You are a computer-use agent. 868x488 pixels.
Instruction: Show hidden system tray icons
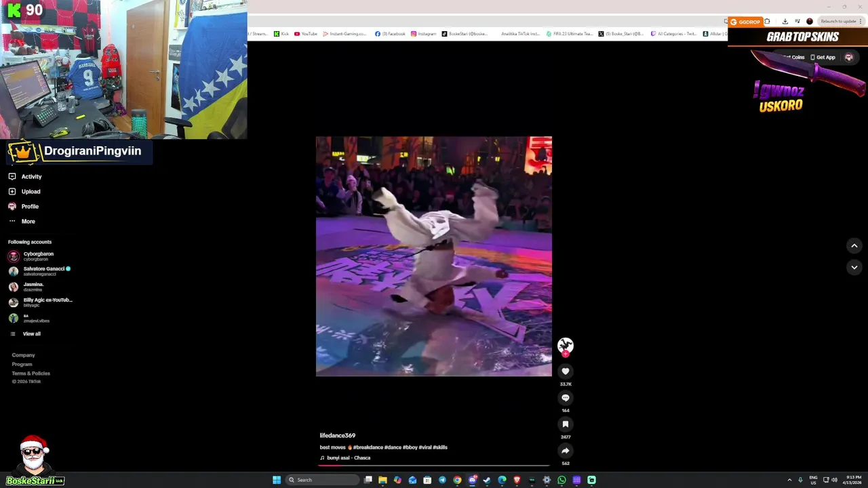click(x=789, y=480)
